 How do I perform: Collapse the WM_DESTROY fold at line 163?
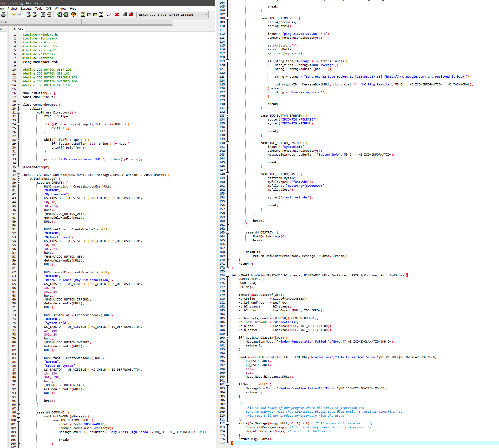(228, 232)
